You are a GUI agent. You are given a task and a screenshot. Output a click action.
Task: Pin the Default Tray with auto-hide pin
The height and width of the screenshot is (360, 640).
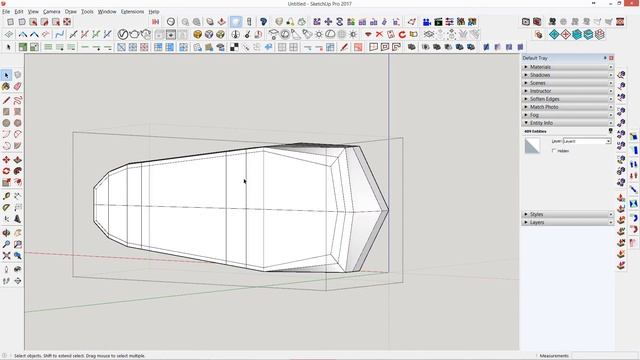(x=605, y=58)
